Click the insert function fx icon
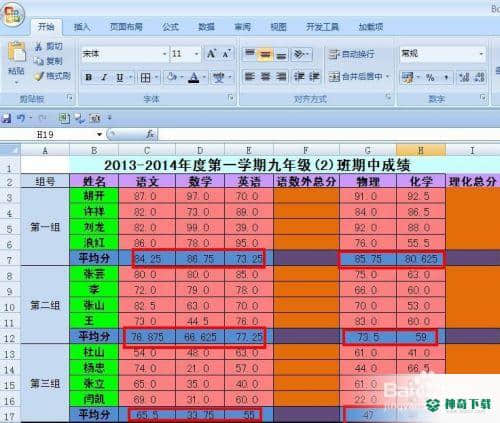 pyautogui.click(x=150, y=134)
